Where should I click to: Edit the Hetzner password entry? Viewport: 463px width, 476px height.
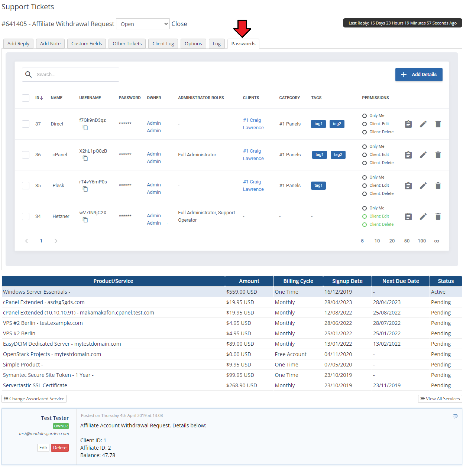tap(423, 216)
